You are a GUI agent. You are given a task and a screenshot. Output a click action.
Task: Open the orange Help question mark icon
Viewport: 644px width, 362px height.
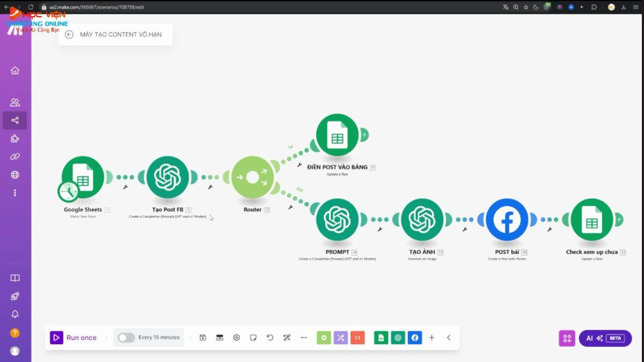tap(15, 333)
